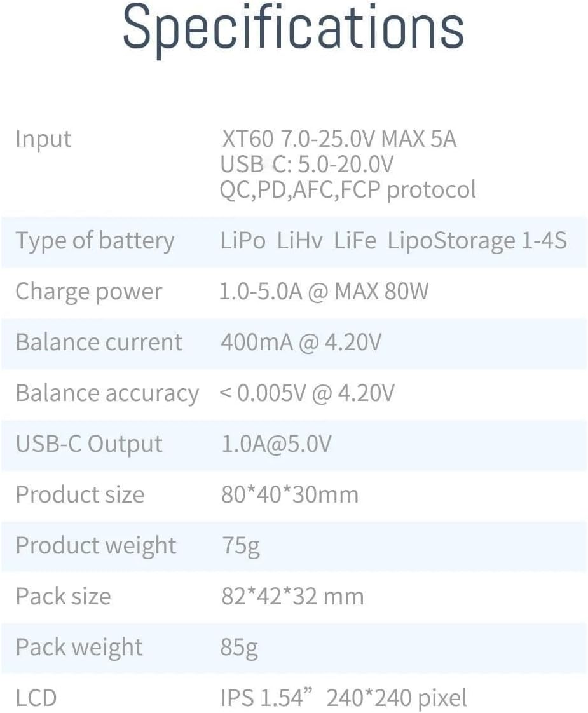
Task: Select the XT60 7.0-25.0V MAX 5A text
Action: point(339,139)
